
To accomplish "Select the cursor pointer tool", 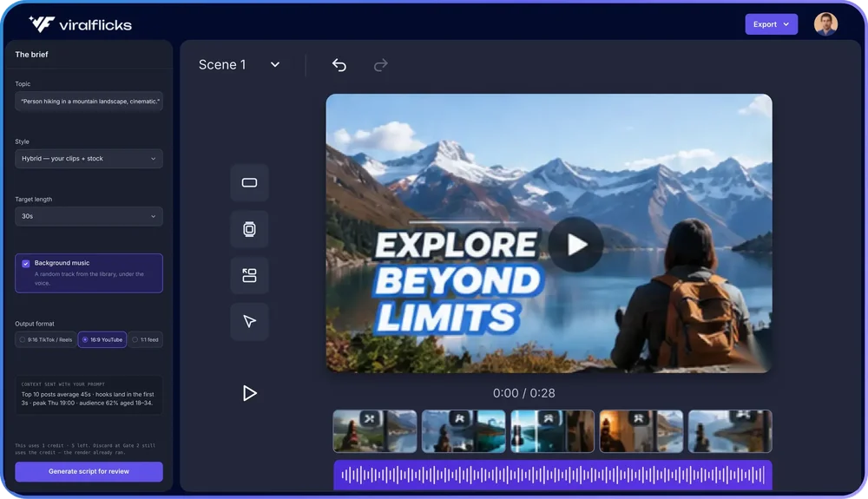I will click(250, 321).
